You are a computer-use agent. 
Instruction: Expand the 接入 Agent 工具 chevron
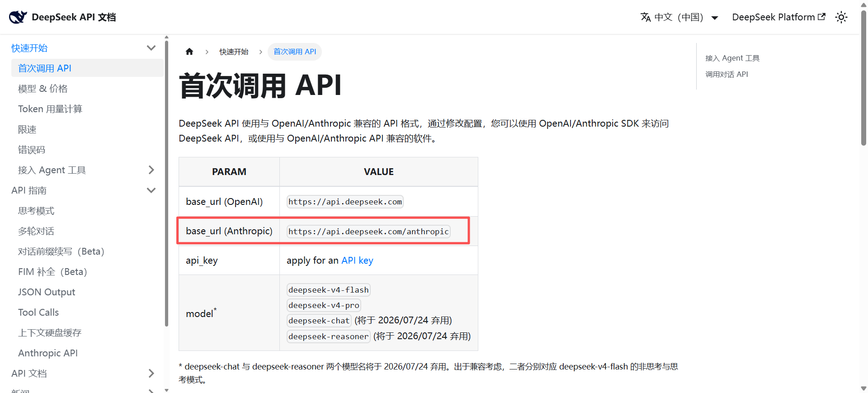click(151, 170)
